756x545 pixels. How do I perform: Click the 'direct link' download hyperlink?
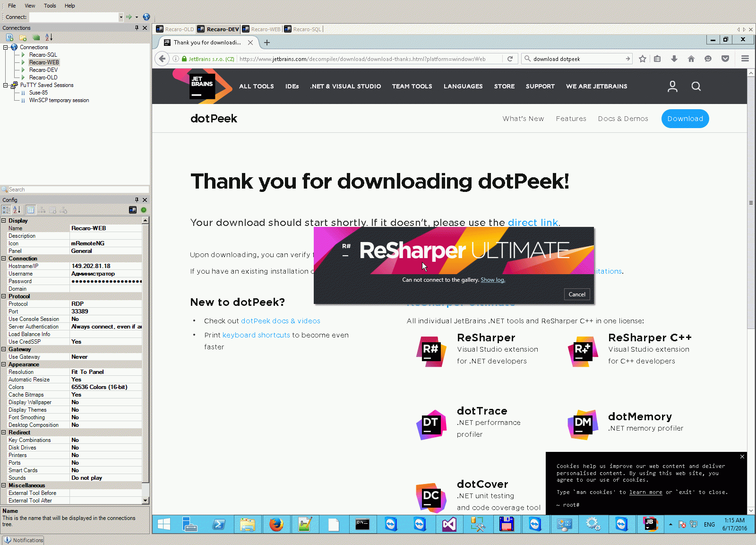point(533,223)
